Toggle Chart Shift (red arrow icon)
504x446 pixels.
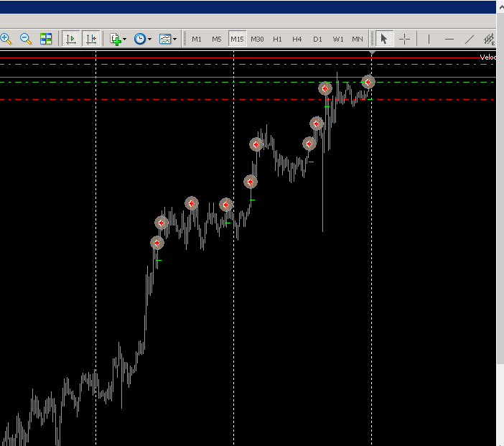coord(91,39)
